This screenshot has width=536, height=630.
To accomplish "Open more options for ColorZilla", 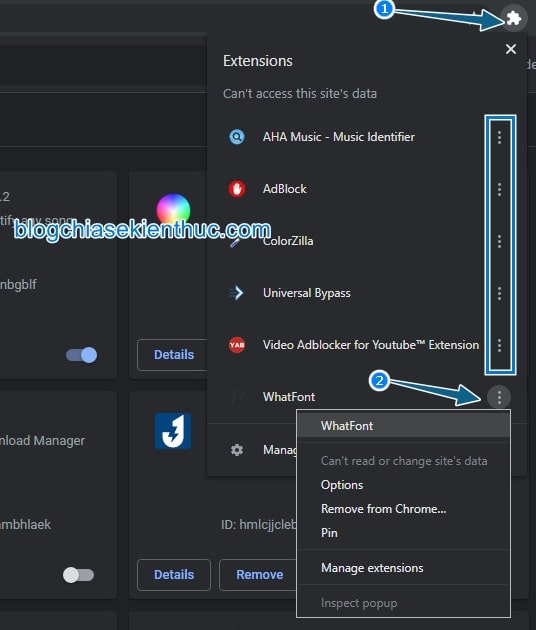I will (499, 241).
